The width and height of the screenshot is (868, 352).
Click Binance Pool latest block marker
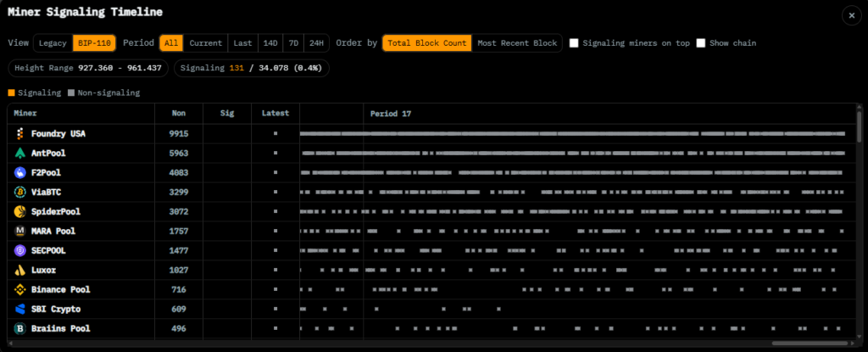(x=275, y=290)
